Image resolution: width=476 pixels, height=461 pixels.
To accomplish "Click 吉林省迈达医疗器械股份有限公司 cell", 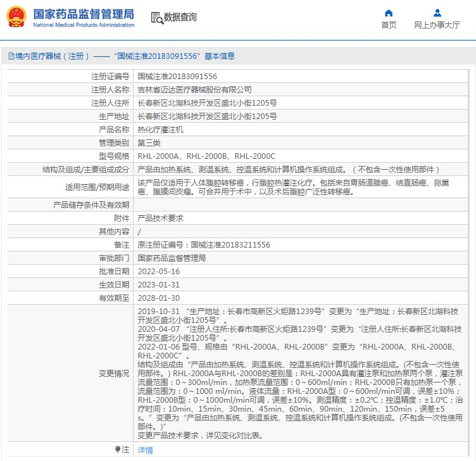I will [194, 89].
